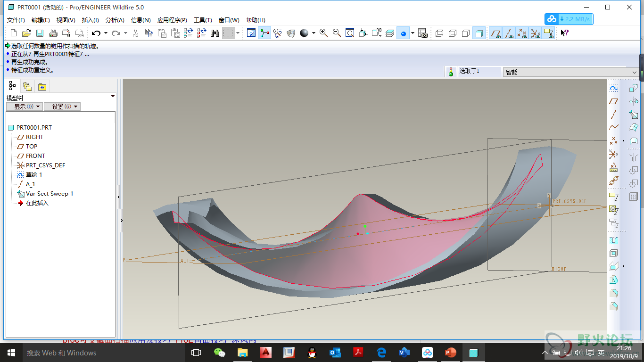Select the Datum Point tool
Viewport: 644px width, 362px height.
tap(613, 140)
